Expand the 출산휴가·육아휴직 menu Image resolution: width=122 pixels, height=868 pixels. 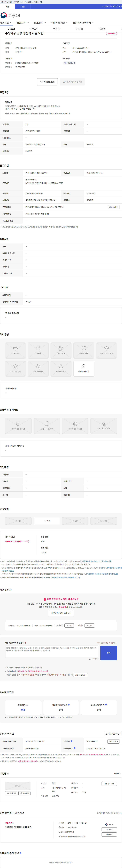tap(84, 23)
